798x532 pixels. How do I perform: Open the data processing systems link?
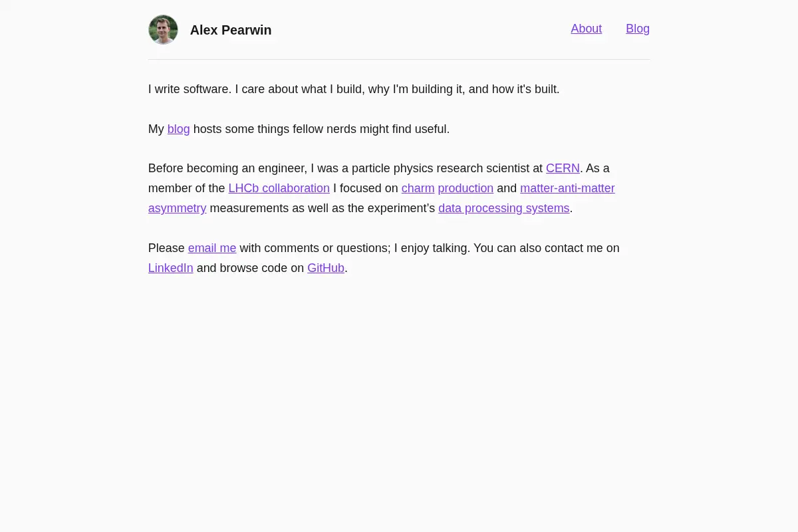click(x=504, y=208)
